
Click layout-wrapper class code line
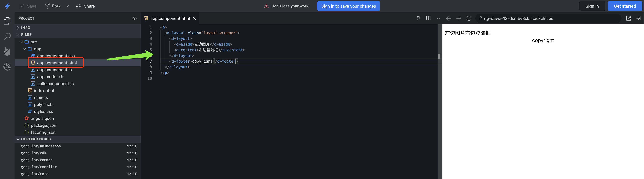point(202,33)
